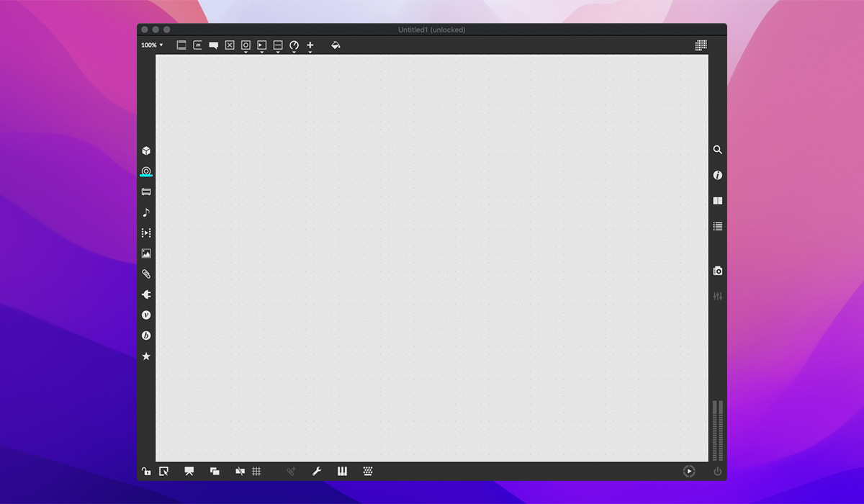864x504 pixels.
Task: Open the Inspector from the right sidebar
Action: point(717,175)
